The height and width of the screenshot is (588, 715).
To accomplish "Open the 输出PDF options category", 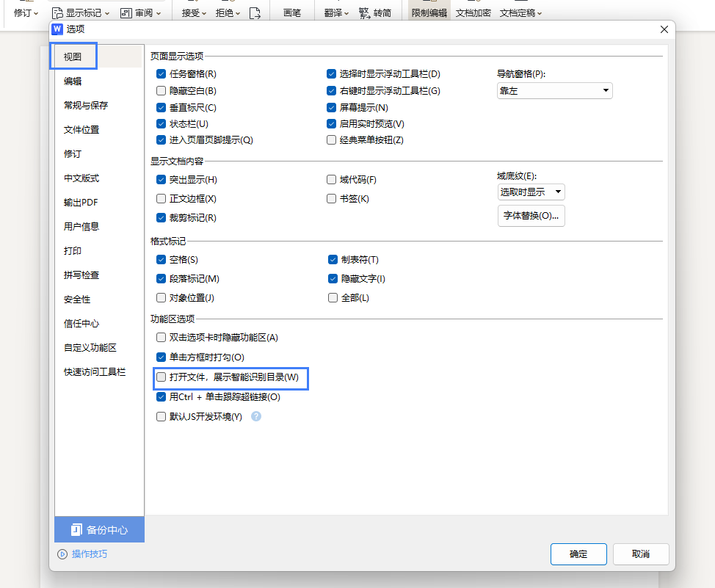I will (81, 203).
